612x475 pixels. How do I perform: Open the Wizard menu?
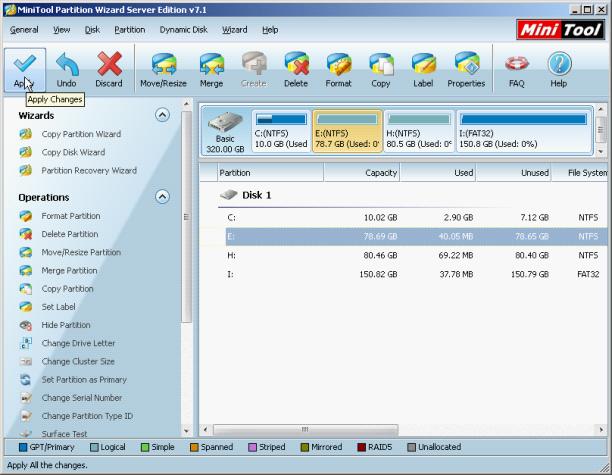[x=235, y=30]
